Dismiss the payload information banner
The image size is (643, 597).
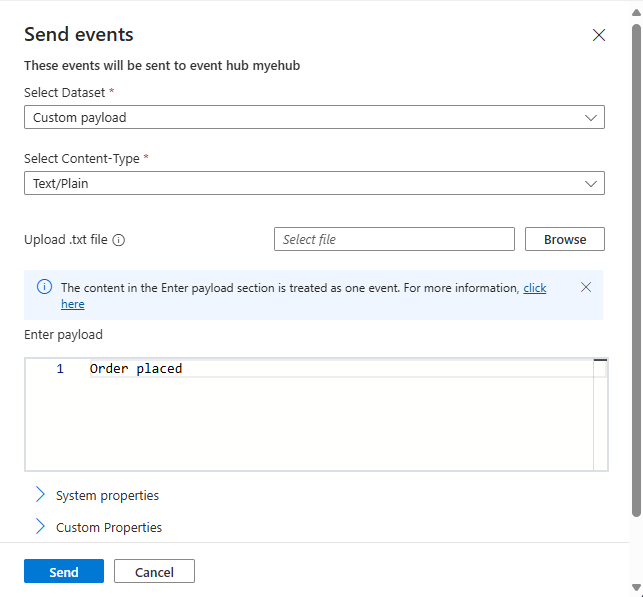(586, 287)
